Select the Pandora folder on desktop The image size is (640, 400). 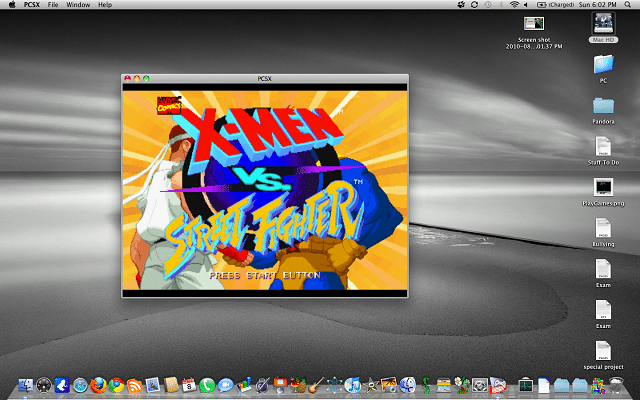tap(603, 105)
